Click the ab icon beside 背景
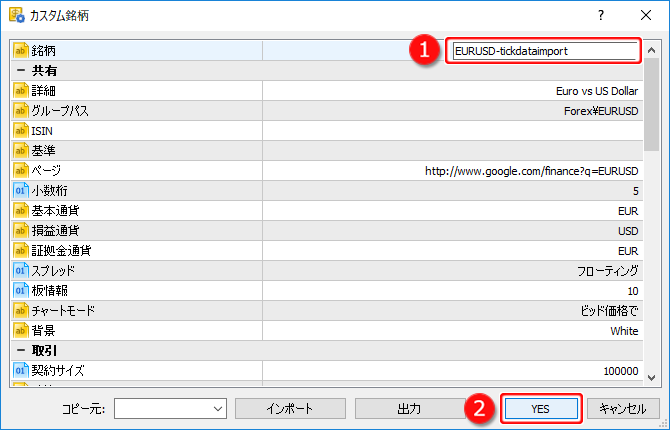 (21, 330)
